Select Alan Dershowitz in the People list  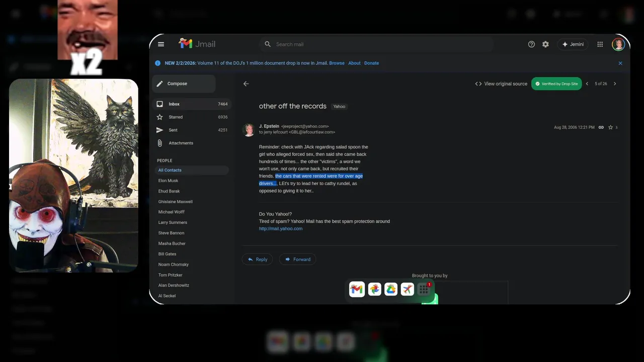click(x=174, y=286)
